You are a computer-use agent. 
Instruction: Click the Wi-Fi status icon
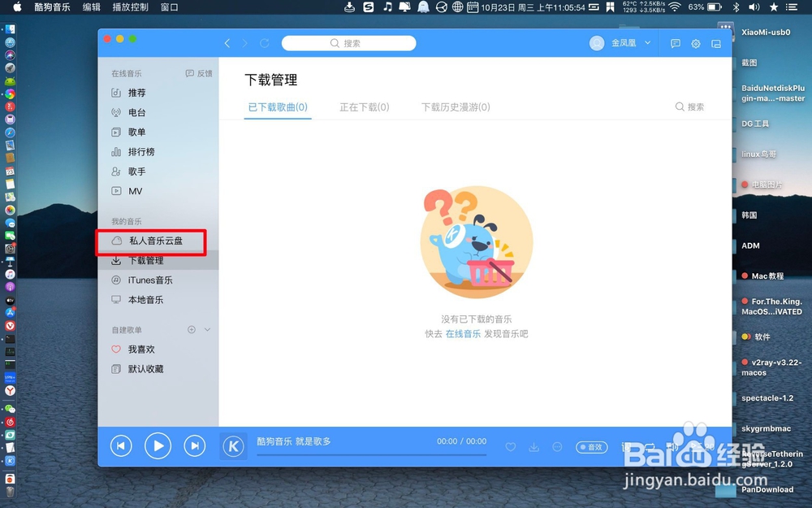pyautogui.click(x=674, y=7)
